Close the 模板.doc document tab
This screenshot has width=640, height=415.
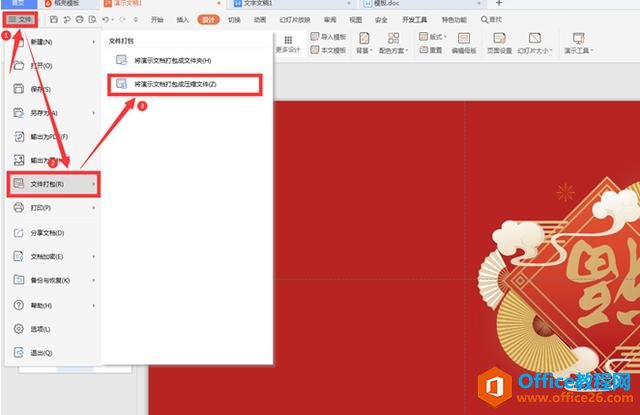coord(478,3)
